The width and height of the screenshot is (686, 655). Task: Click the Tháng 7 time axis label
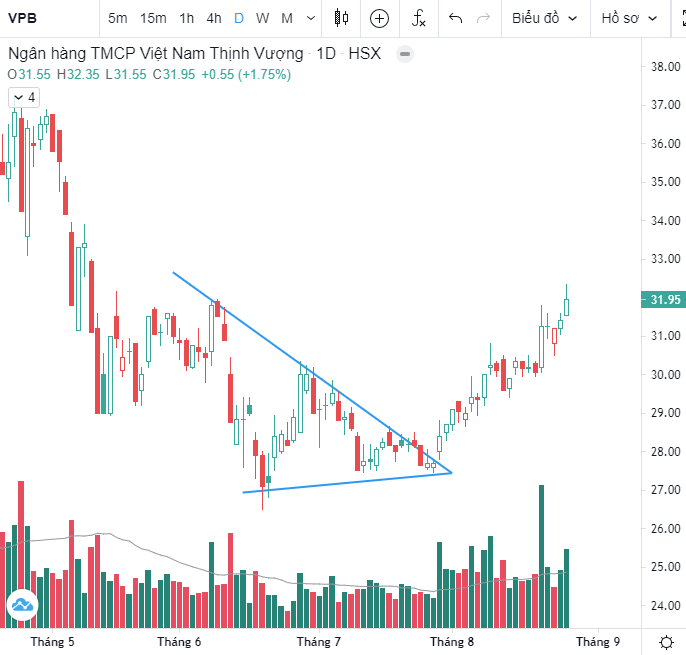pyautogui.click(x=318, y=642)
